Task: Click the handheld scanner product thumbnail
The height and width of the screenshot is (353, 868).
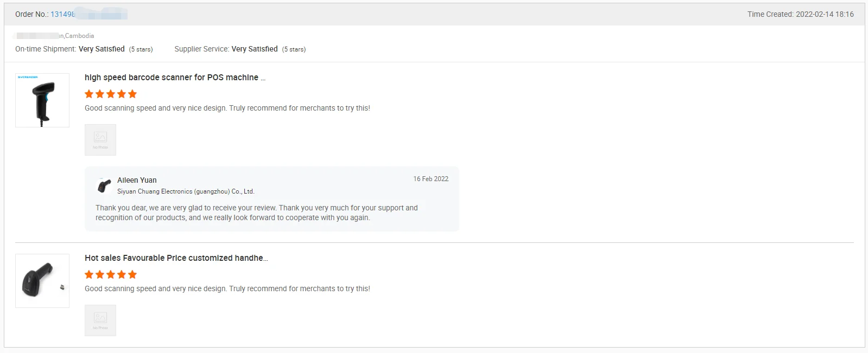Action: point(42,281)
